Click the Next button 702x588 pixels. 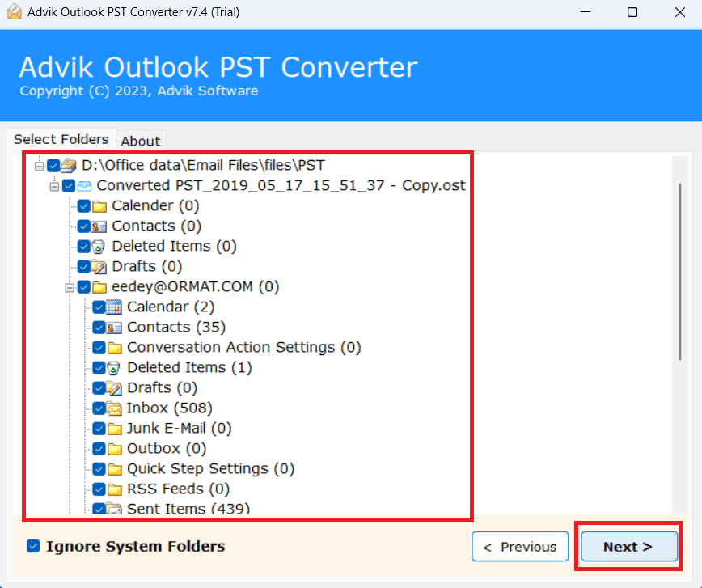pyautogui.click(x=629, y=547)
